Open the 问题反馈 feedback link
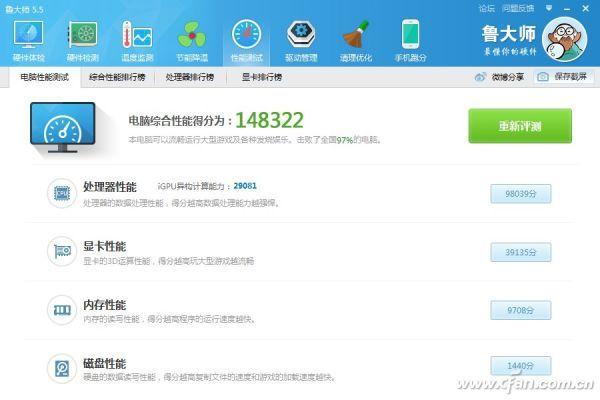 [x=518, y=8]
